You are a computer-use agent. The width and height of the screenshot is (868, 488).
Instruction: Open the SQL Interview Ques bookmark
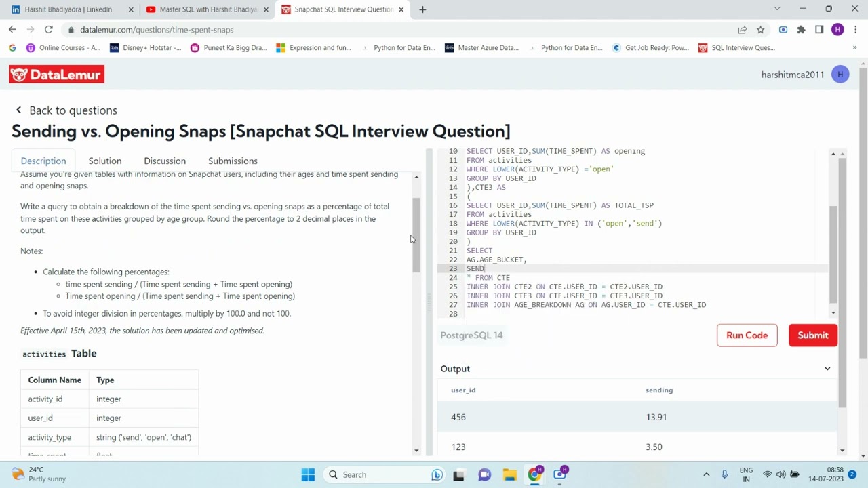tap(736, 47)
